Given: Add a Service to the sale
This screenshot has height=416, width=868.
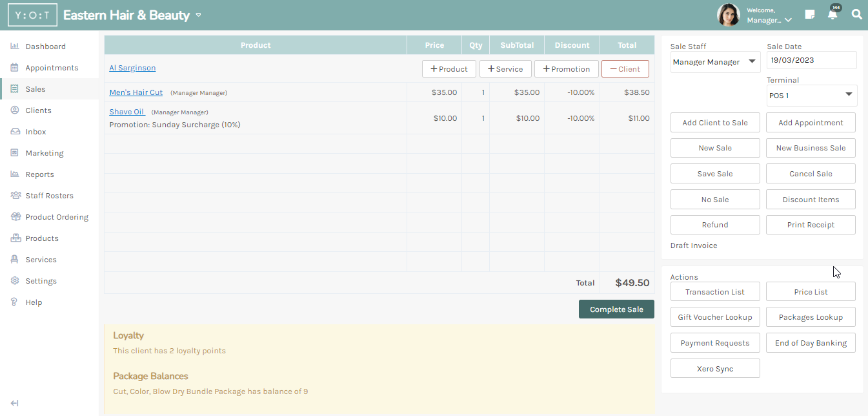Looking at the screenshot, I should 505,68.
